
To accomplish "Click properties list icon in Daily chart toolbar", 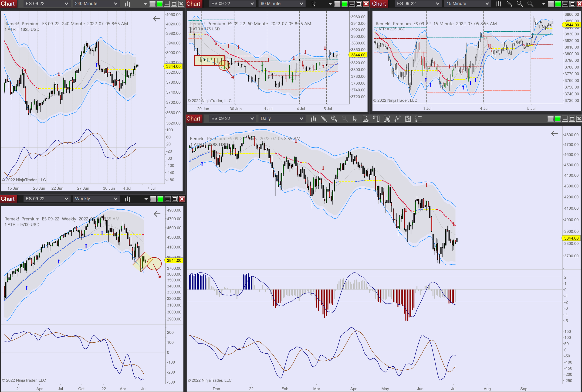I will 418,119.
